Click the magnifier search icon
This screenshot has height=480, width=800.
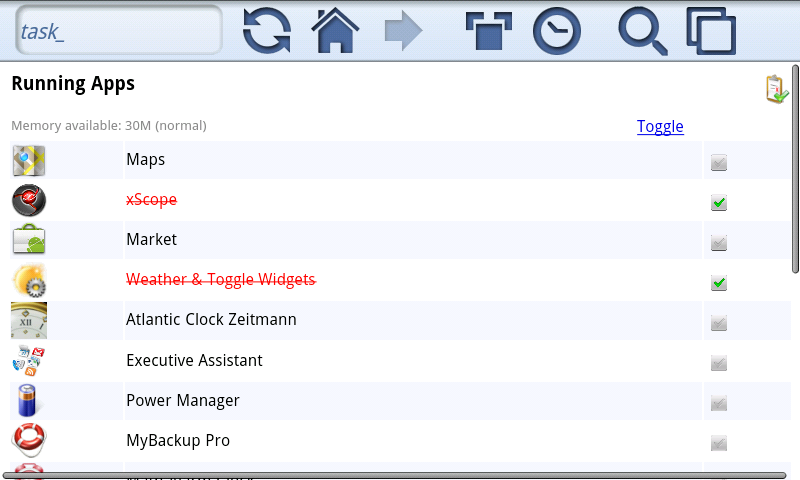643,31
